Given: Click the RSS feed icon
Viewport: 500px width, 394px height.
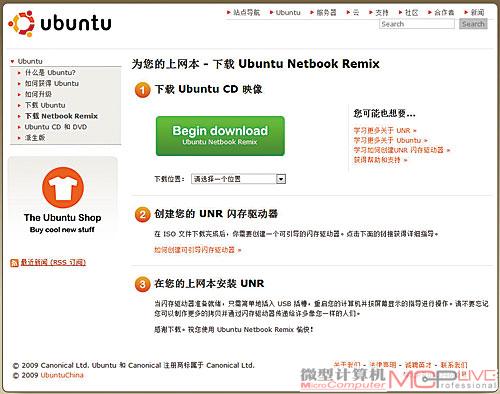Looking at the screenshot, I should [14, 263].
